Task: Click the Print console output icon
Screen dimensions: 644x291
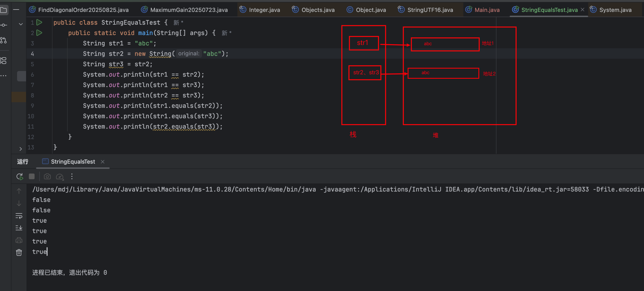Action: 19,240
